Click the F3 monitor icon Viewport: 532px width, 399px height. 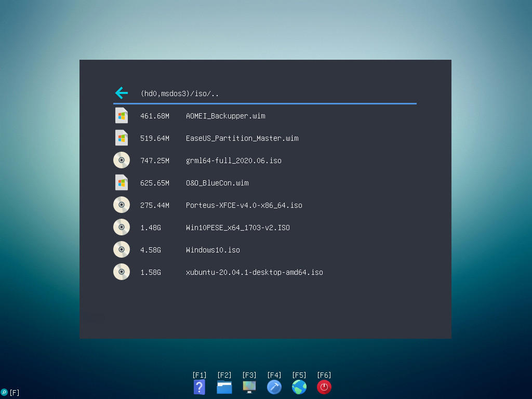coord(249,387)
